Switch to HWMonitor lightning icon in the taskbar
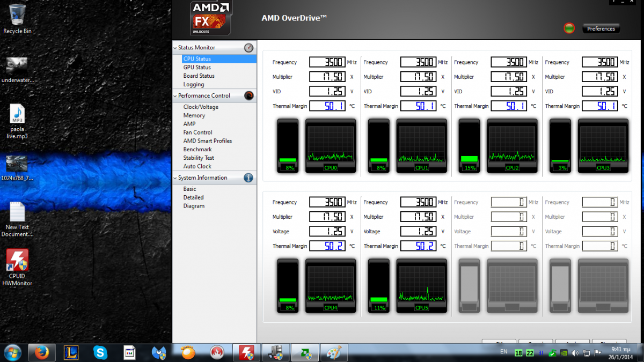This screenshot has width=644, height=362. coord(246,352)
